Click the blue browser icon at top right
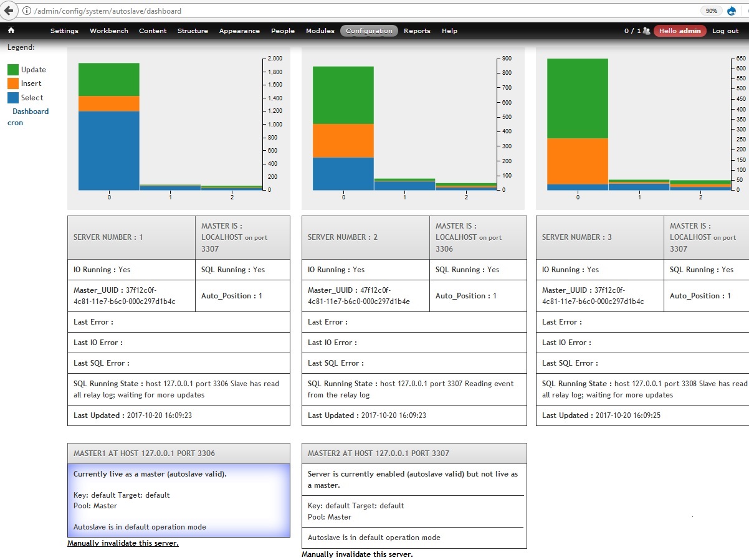749x560 pixels. (731, 11)
